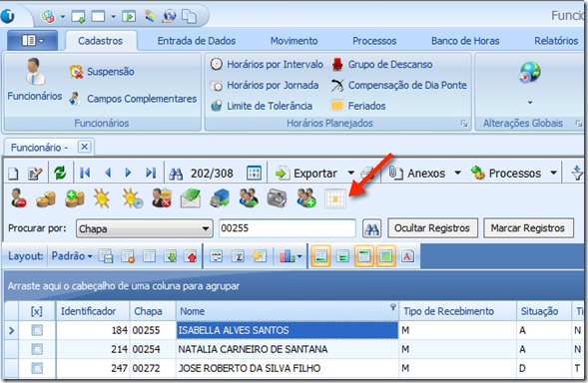This screenshot has height=383, width=588.
Task: Open the Processos toolbar dropdown arrow
Action: click(x=553, y=174)
